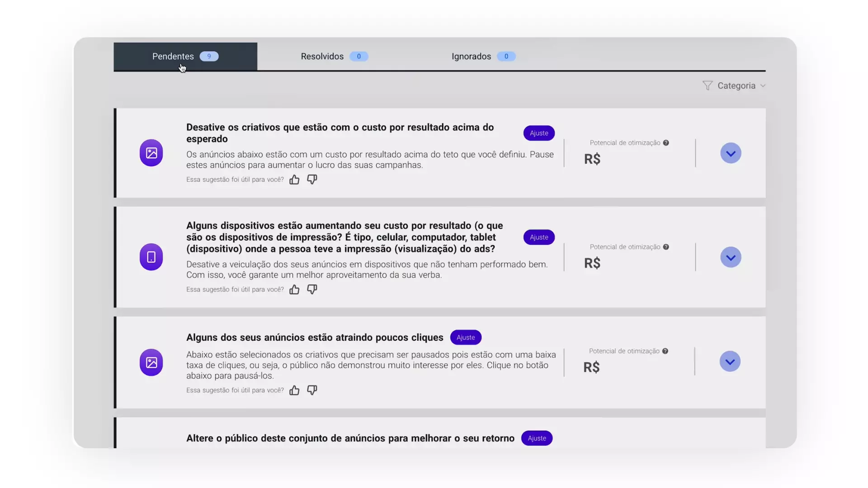This screenshot has width=868, height=488.
Task: Give thumbs up on the first suggestion
Action: coord(294,179)
